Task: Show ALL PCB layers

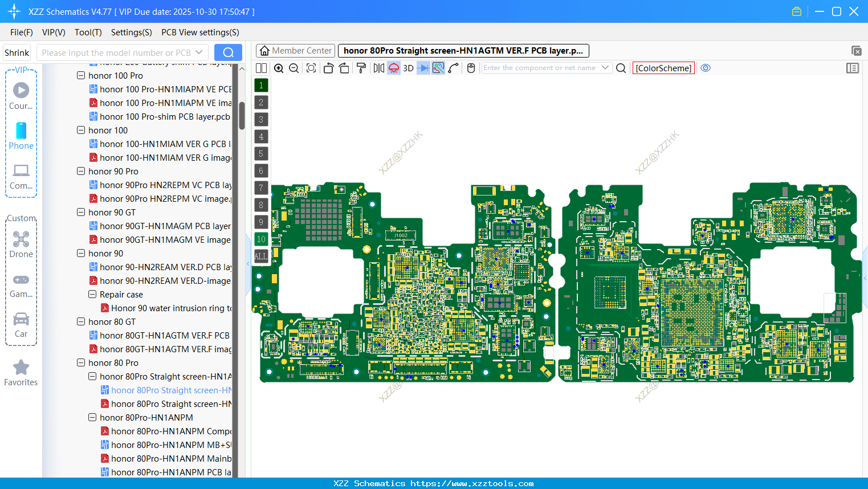Action: (261, 256)
